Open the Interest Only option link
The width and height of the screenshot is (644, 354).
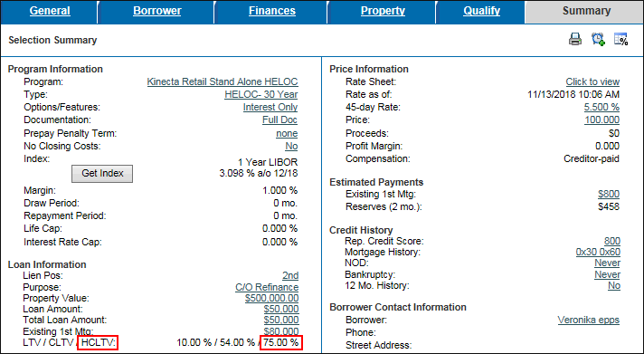point(270,108)
